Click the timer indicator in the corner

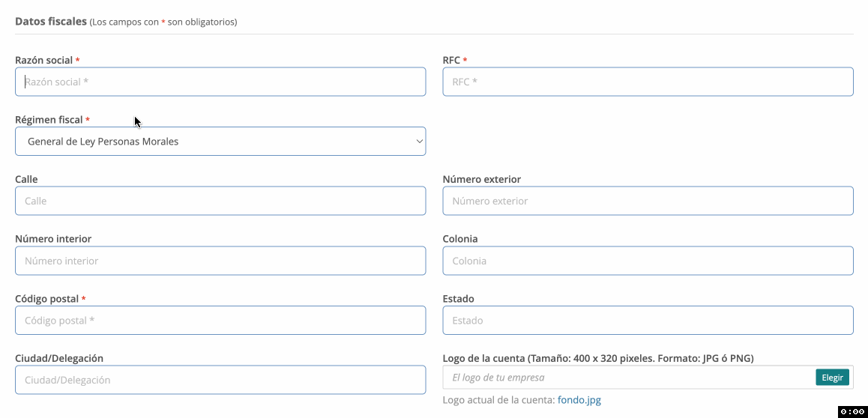coord(852,411)
